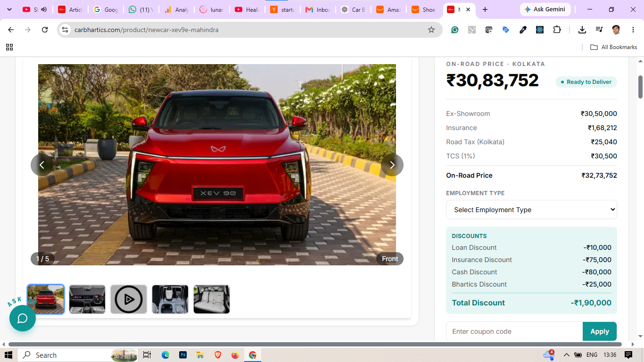
Task: Switch to the Car B tab
Action: 353,9
